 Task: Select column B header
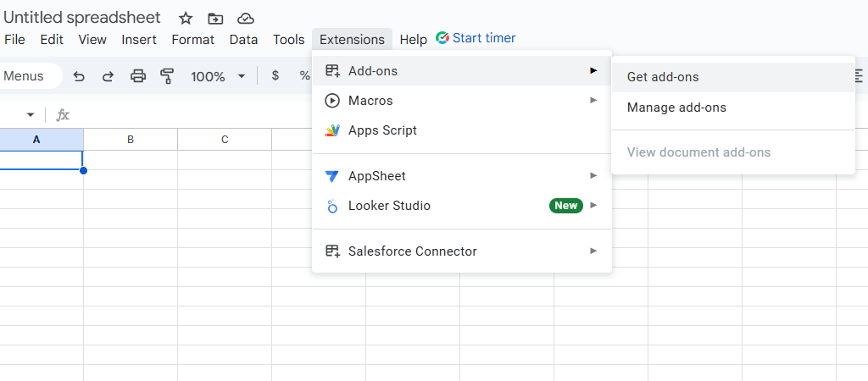(131, 140)
